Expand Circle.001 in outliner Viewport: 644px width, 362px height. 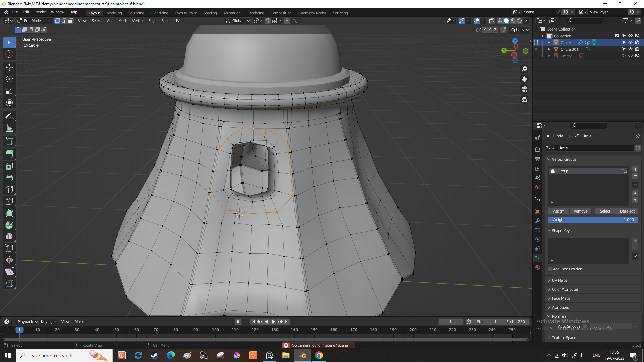pyautogui.click(x=549, y=49)
